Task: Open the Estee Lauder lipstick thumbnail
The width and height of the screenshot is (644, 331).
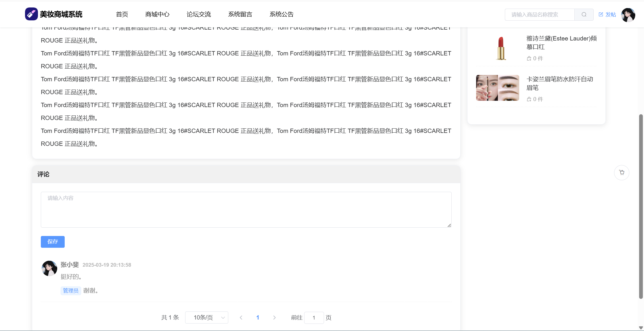Action: coord(501,48)
